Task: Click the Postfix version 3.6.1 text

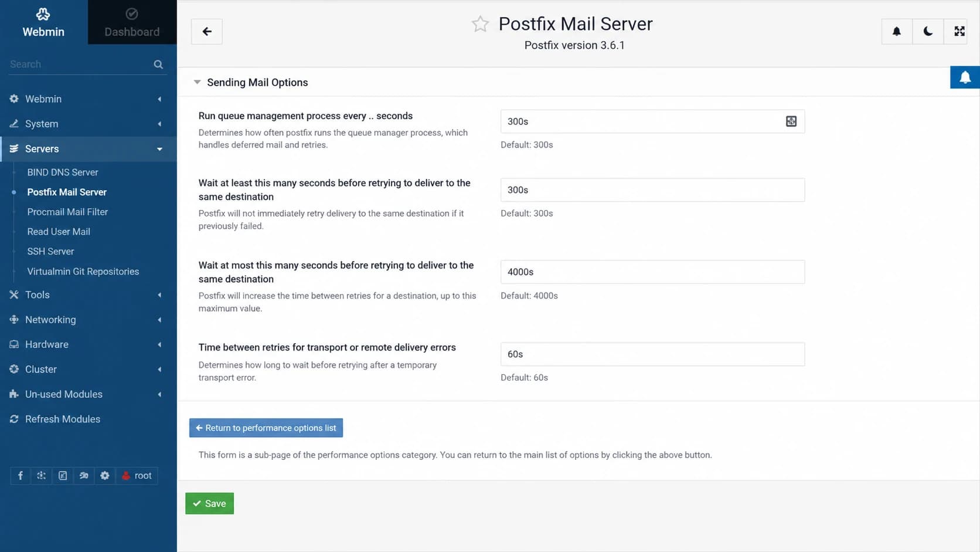Action: [x=574, y=45]
